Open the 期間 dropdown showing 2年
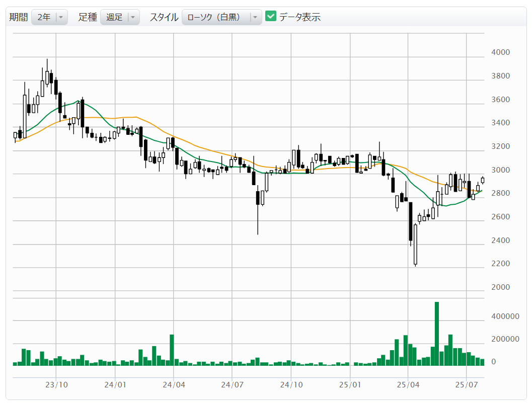 49,17
